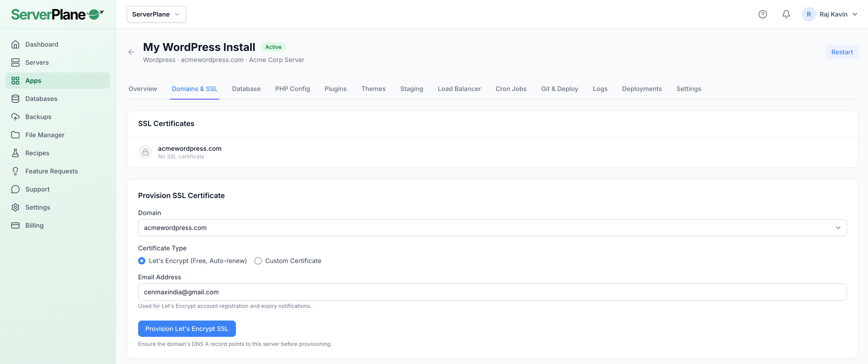Image resolution: width=868 pixels, height=364 pixels.
Task: Expand the ServerPlane workspace dropdown
Action: click(x=156, y=14)
